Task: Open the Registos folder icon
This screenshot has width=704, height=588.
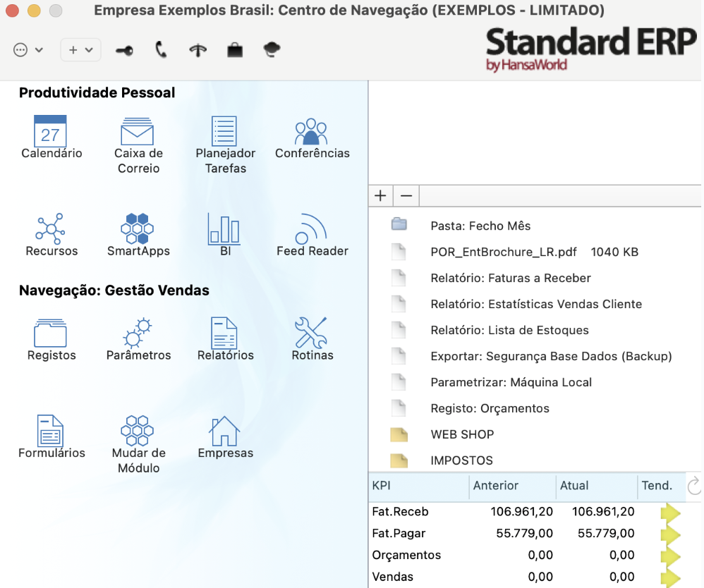Action: coord(51,333)
